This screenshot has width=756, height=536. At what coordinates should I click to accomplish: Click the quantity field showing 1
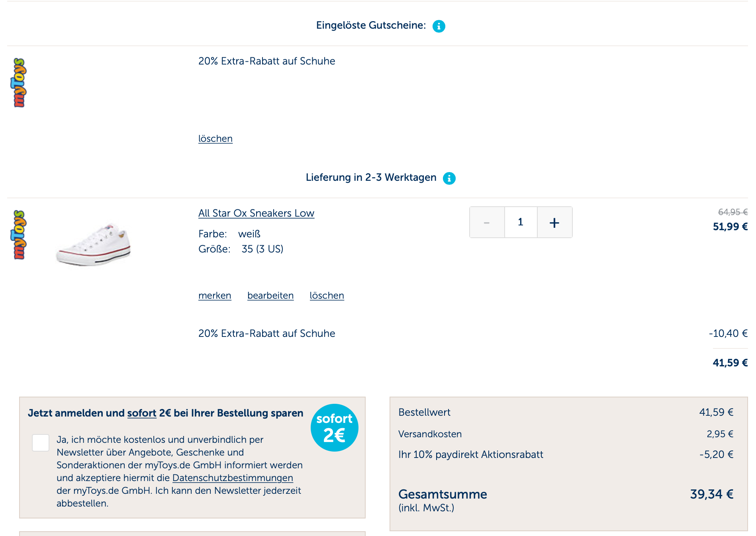tap(520, 223)
